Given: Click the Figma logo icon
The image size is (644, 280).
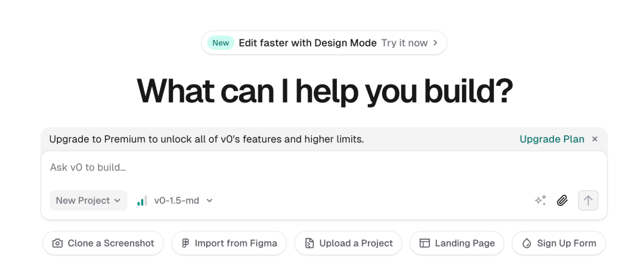Looking at the screenshot, I should point(185,243).
